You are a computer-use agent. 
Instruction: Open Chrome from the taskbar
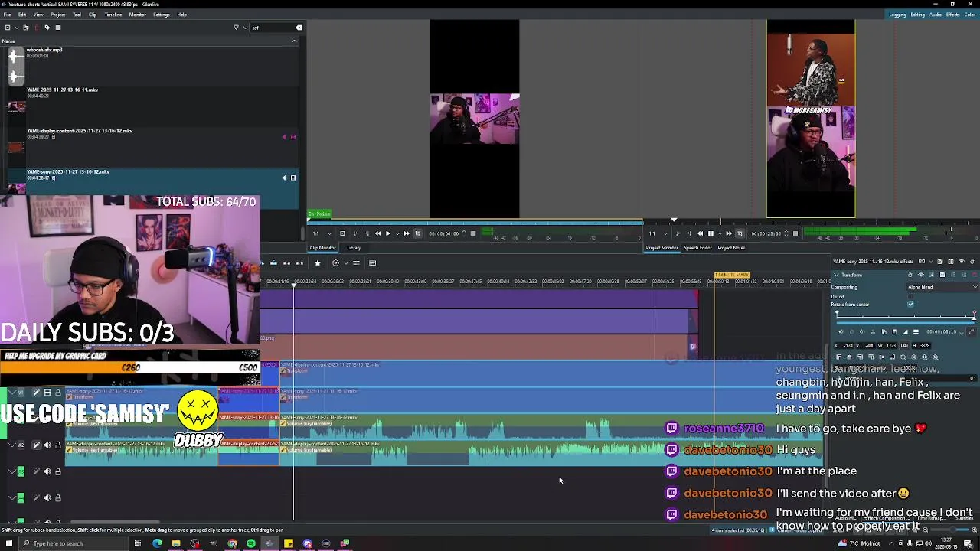click(232, 543)
